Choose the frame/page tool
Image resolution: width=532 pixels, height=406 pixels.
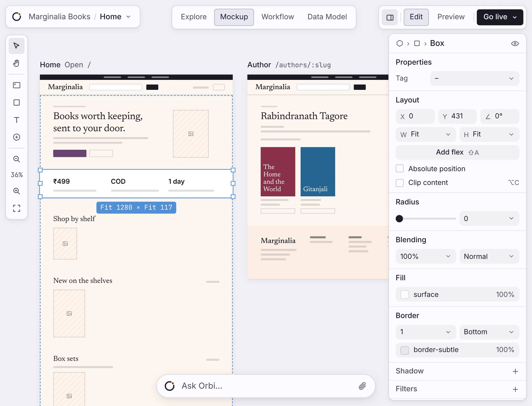pyautogui.click(x=17, y=85)
